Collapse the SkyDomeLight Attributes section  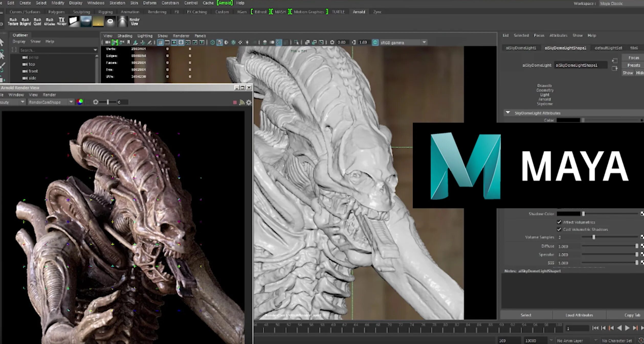pos(508,113)
